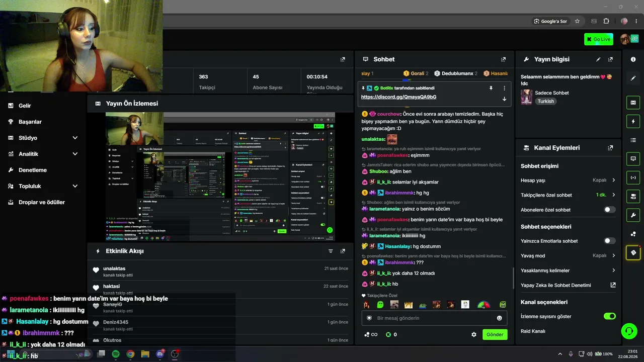Collapse the pinned message with the down arrow
This screenshot has width=644, height=362.
point(504,99)
